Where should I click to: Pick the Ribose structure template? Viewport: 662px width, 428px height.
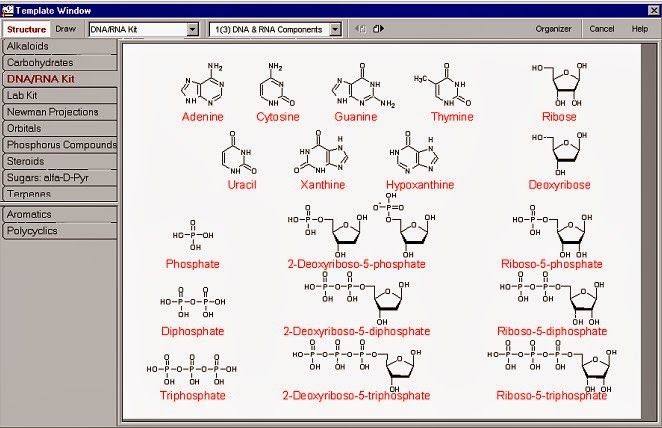[560, 84]
